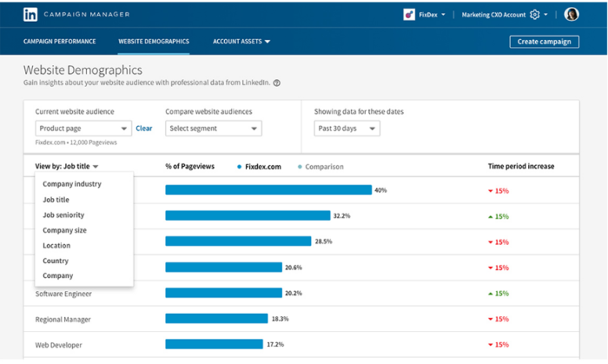This screenshot has height=364, width=608.
Task: Open the Account Assets menu
Action: pyautogui.click(x=241, y=41)
